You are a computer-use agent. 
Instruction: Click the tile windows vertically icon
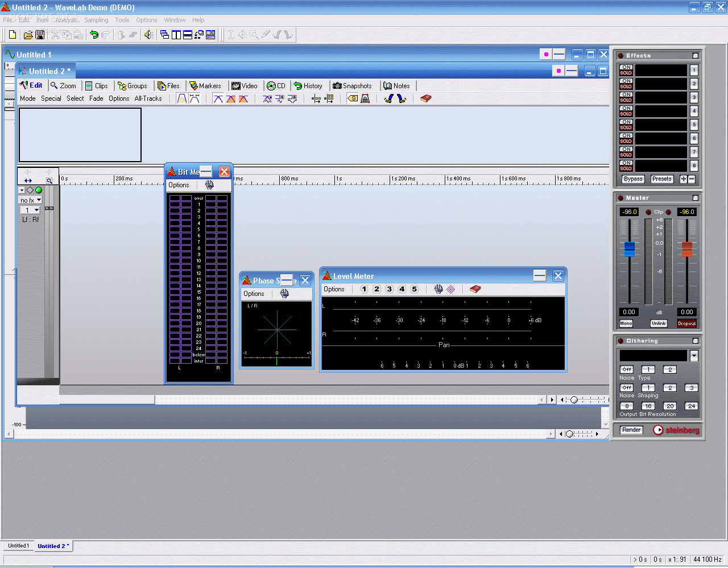pos(176,35)
